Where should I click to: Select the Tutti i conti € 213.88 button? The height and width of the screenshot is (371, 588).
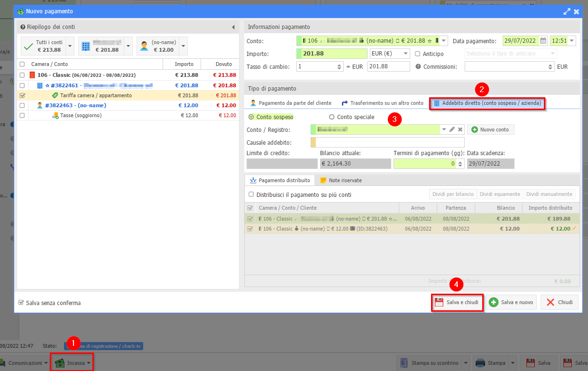tap(42, 46)
